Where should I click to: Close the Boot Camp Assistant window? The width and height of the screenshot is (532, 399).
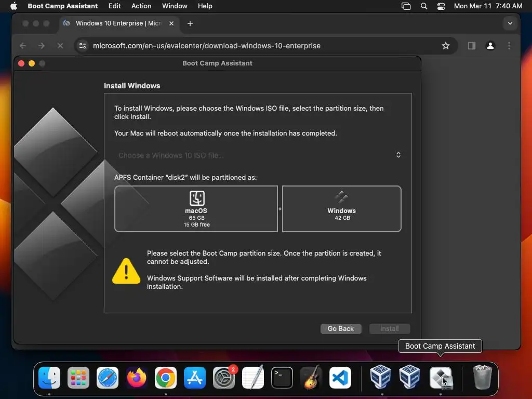21,63
